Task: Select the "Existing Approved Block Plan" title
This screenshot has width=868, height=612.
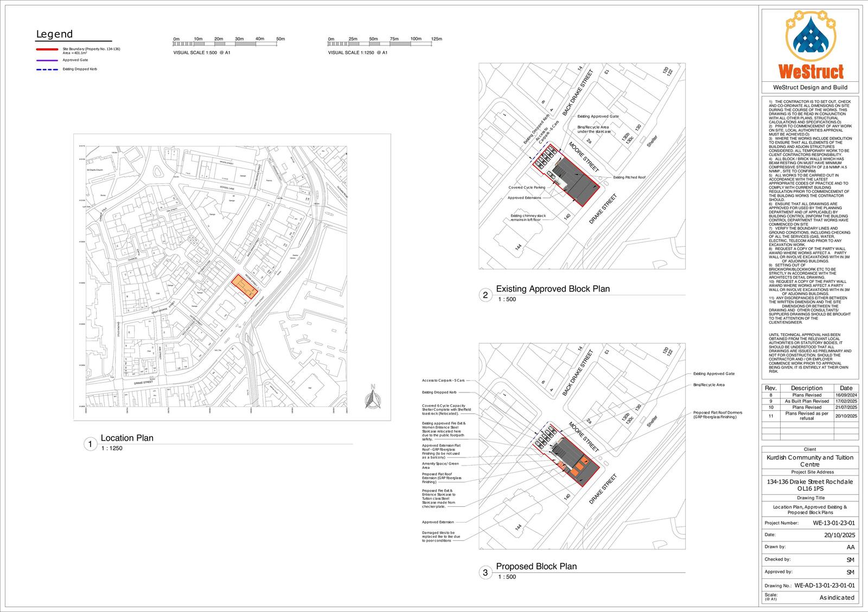Action: (x=553, y=289)
